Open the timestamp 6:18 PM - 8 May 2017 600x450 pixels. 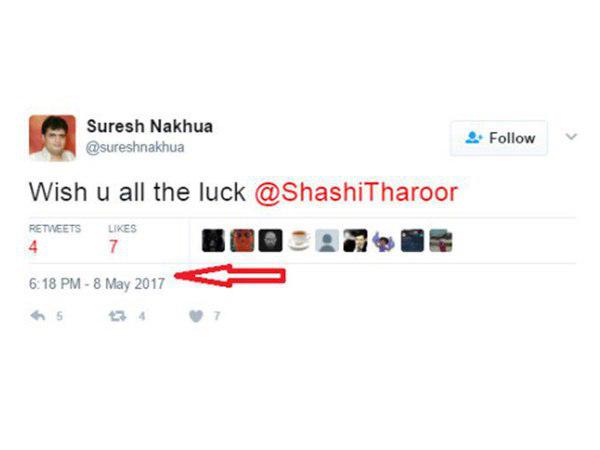[x=97, y=284]
